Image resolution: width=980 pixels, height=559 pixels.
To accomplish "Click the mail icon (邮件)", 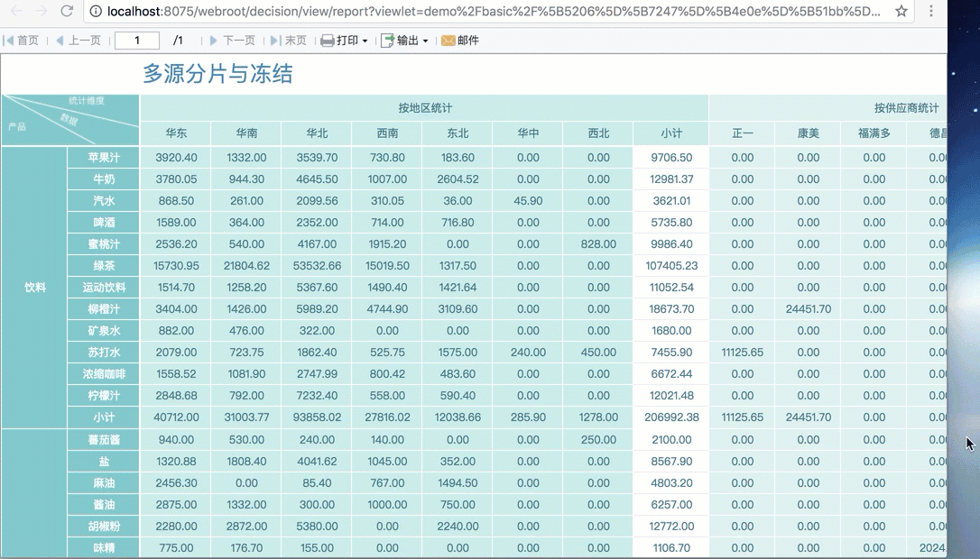I will [x=448, y=41].
